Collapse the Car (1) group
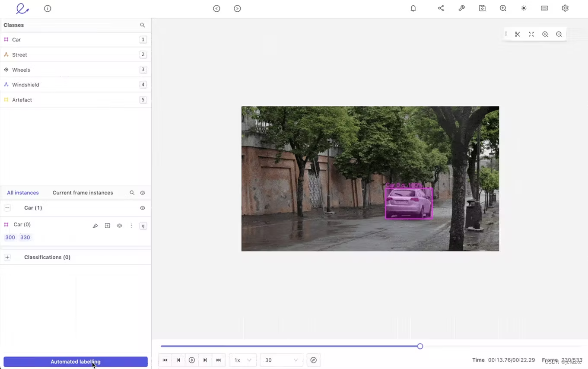The width and height of the screenshot is (588, 369). click(x=7, y=208)
